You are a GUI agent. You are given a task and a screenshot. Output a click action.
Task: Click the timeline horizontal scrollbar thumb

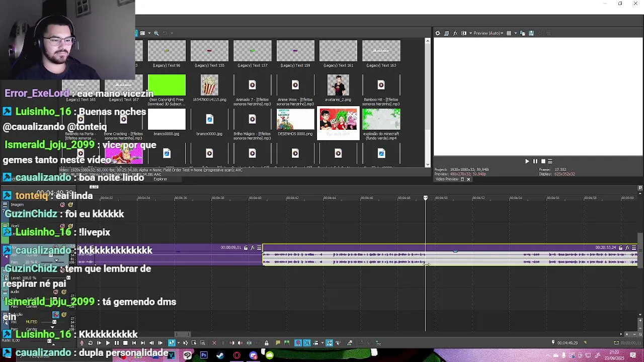coord(183,334)
